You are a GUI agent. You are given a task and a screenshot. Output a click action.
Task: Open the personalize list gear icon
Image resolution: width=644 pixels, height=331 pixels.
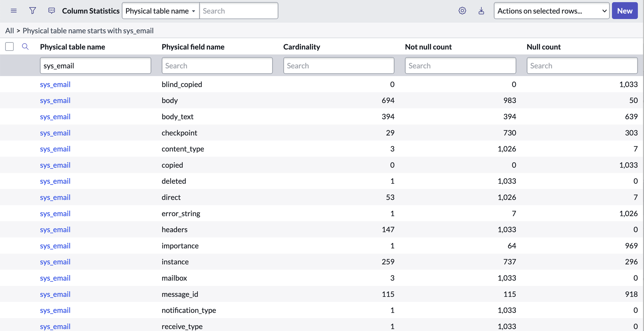pos(462,11)
